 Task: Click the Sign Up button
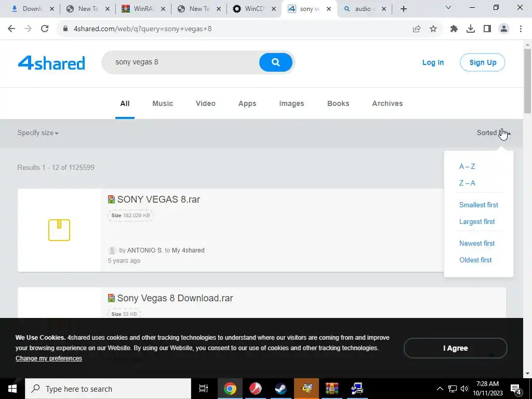[x=483, y=62]
